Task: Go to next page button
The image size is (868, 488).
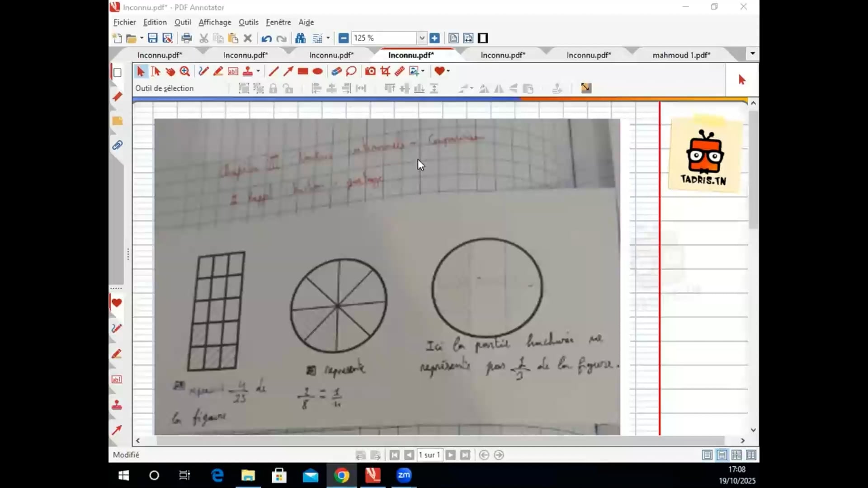Action: coord(450,455)
